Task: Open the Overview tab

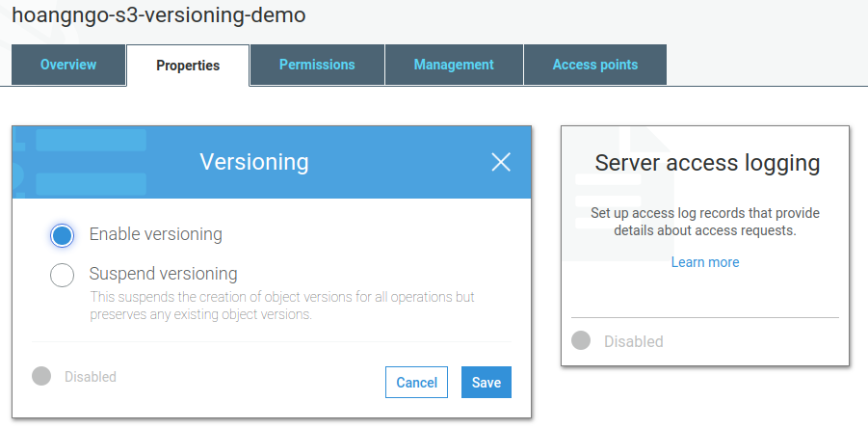Action: (68, 65)
